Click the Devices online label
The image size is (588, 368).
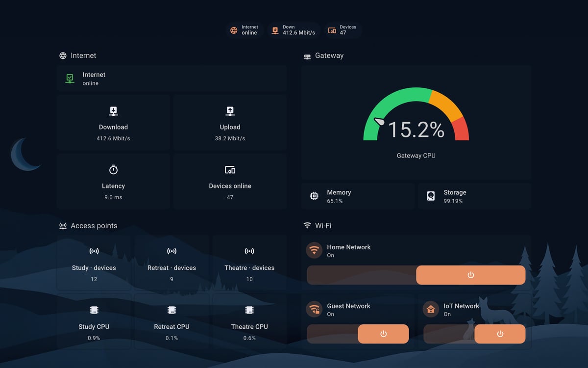230,186
